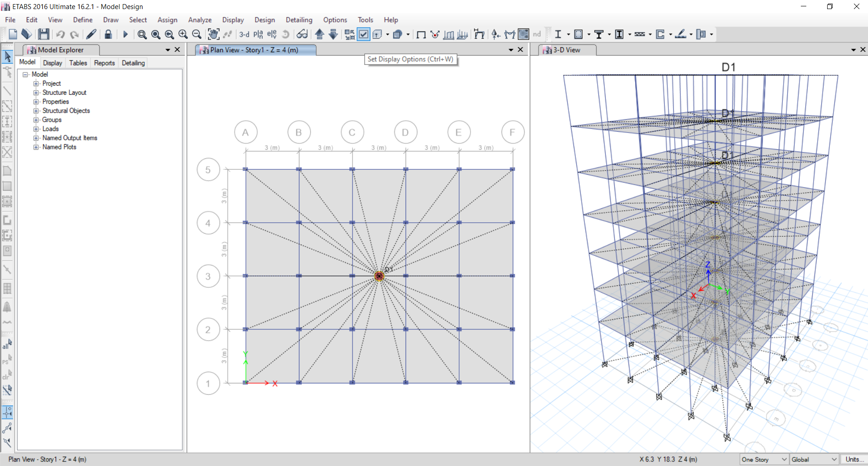The height and width of the screenshot is (466, 868).
Task: Save the current model
Action: [x=43, y=34]
